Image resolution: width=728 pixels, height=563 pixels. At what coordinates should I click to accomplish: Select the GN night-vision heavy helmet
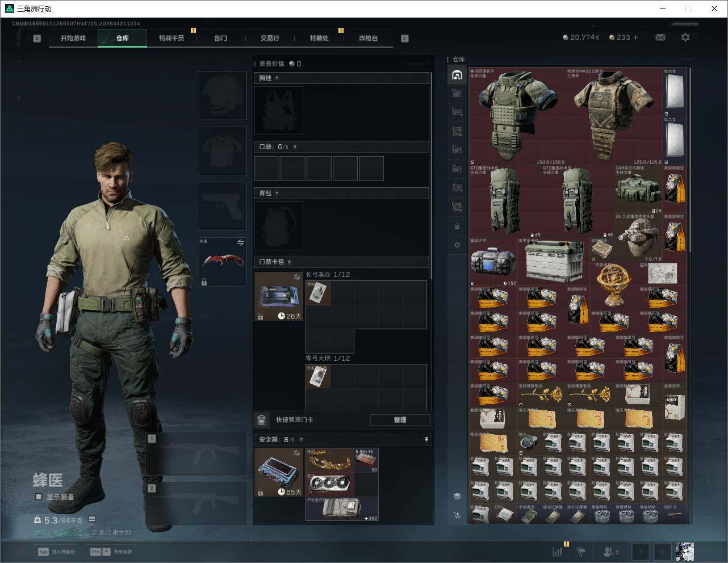click(x=639, y=238)
